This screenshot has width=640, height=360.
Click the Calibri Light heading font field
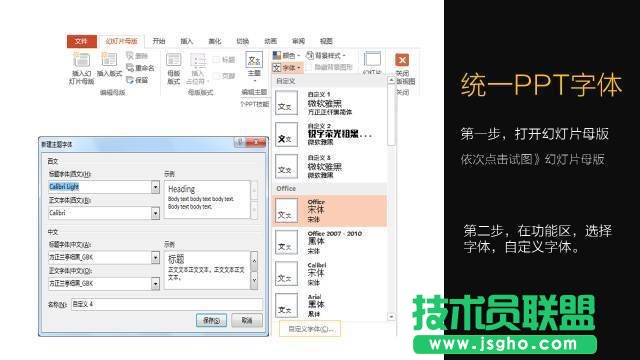tap(100, 187)
